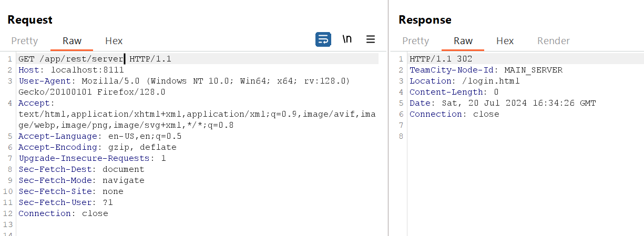This screenshot has height=236, width=644.
Task: Open the Response Hex tab
Action: (505, 40)
